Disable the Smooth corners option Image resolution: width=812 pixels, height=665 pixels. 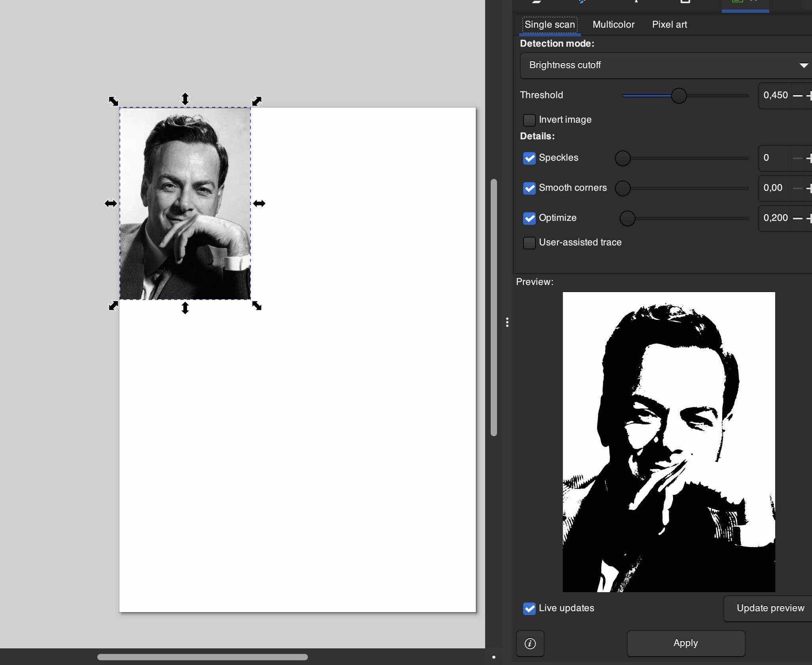[x=529, y=188]
